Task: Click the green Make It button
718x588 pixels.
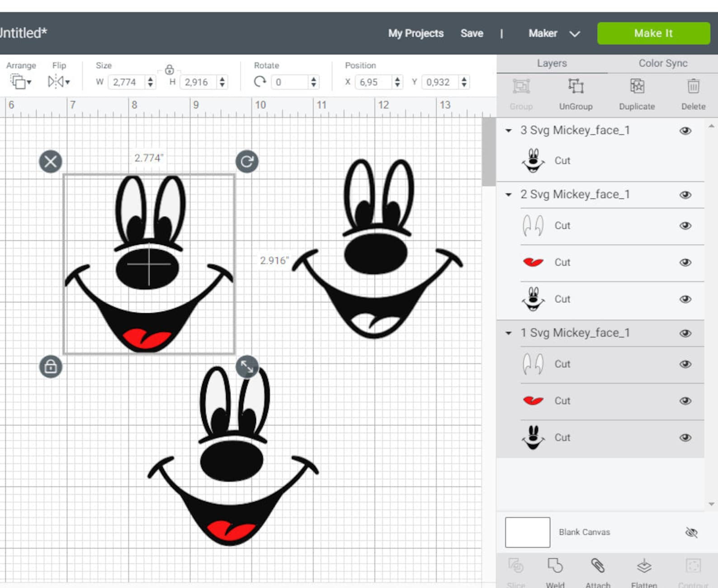Action: coord(653,33)
